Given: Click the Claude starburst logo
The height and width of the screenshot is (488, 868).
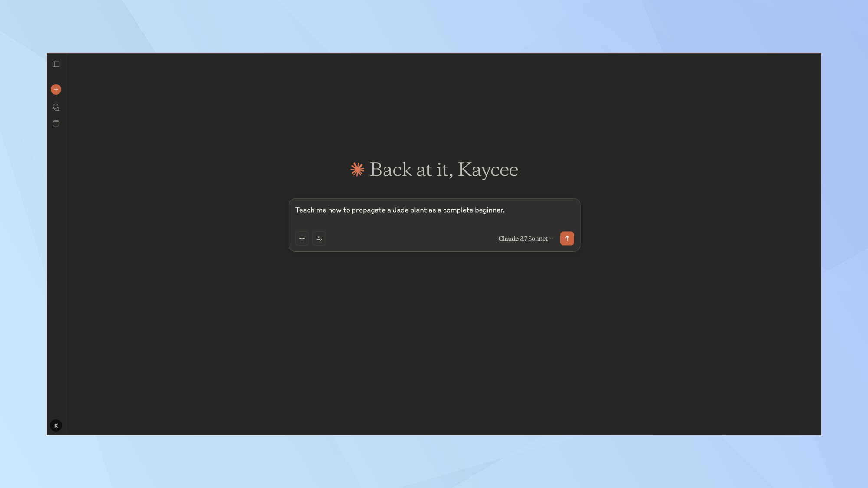Looking at the screenshot, I should pyautogui.click(x=357, y=170).
